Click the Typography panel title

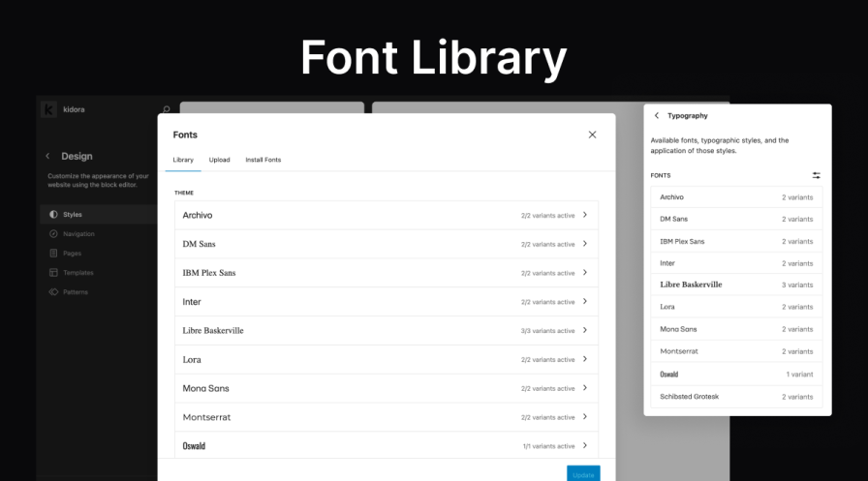coord(688,115)
